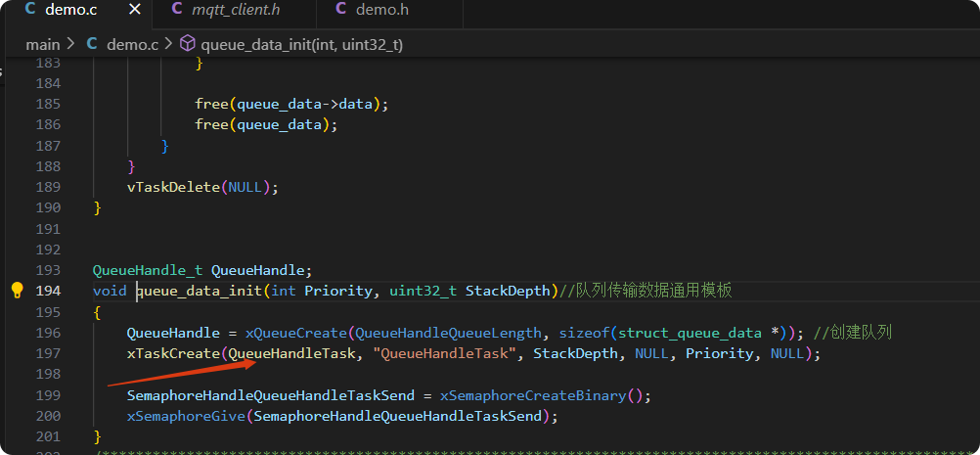The width and height of the screenshot is (980, 455).
Task: Click xQueueCreate call on line 196
Action: point(295,333)
